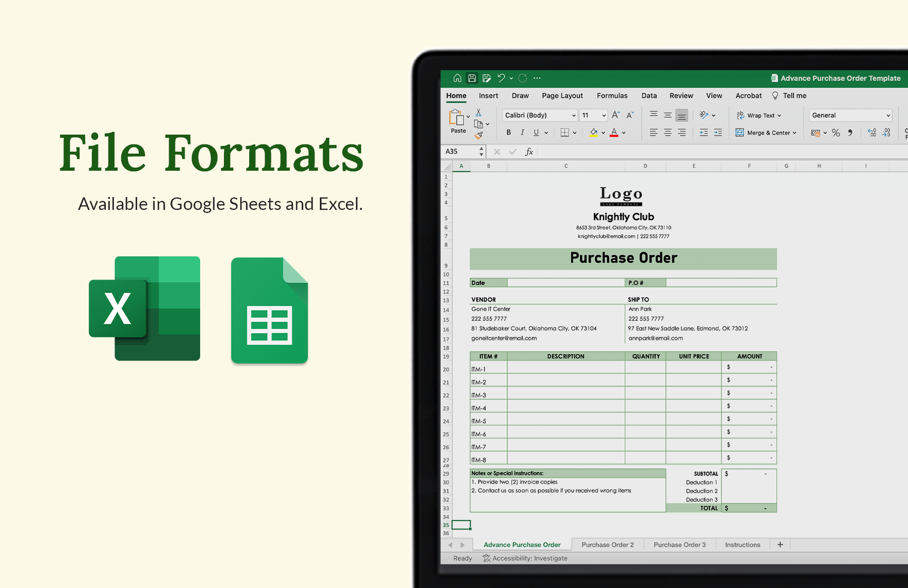Click the Save icon
This screenshot has width=908, height=588.
tap(472, 78)
